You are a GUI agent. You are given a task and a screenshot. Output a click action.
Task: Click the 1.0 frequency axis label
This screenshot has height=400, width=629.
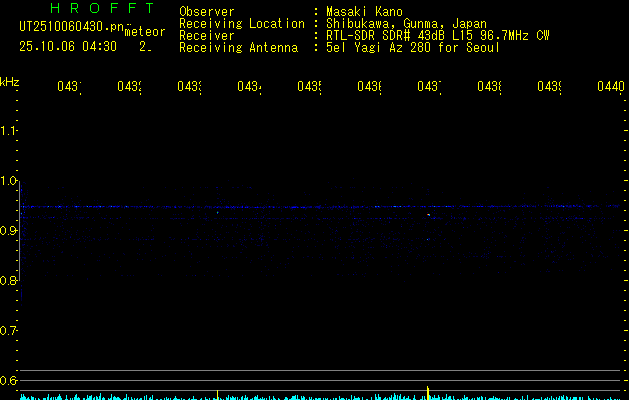9,181
